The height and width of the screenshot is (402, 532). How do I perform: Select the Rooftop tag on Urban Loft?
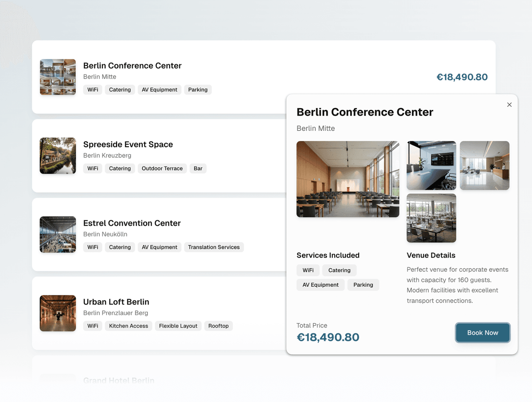pyautogui.click(x=218, y=326)
